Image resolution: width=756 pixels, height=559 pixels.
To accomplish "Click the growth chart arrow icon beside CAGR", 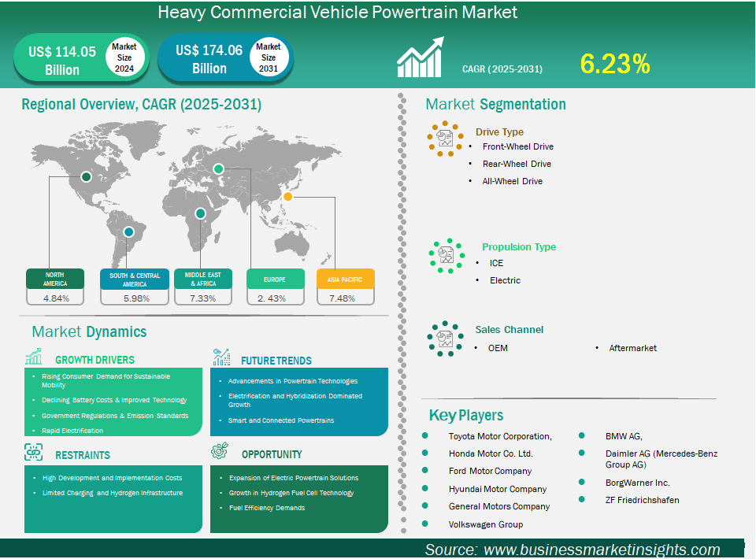I will (x=420, y=57).
